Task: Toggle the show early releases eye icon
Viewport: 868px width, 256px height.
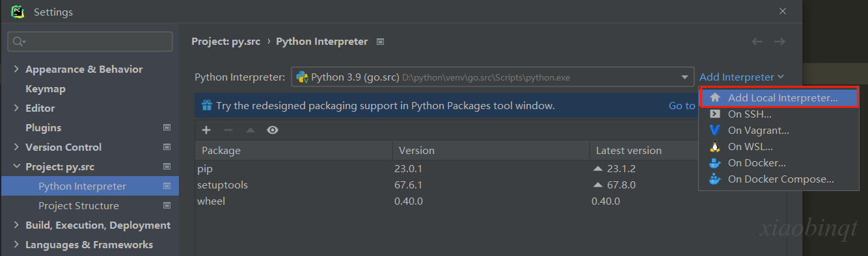Action: point(273,130)
